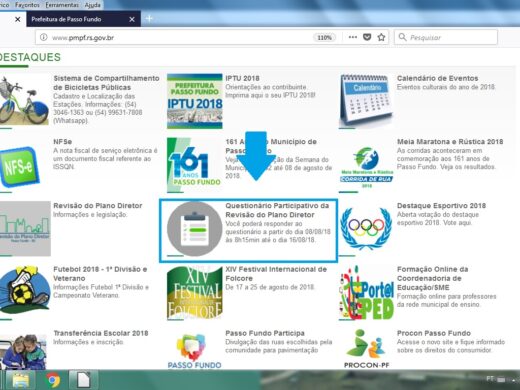Open the Procon Passo Fundo link
This screenshot has width=520, height=390.
tap(434, 333)
